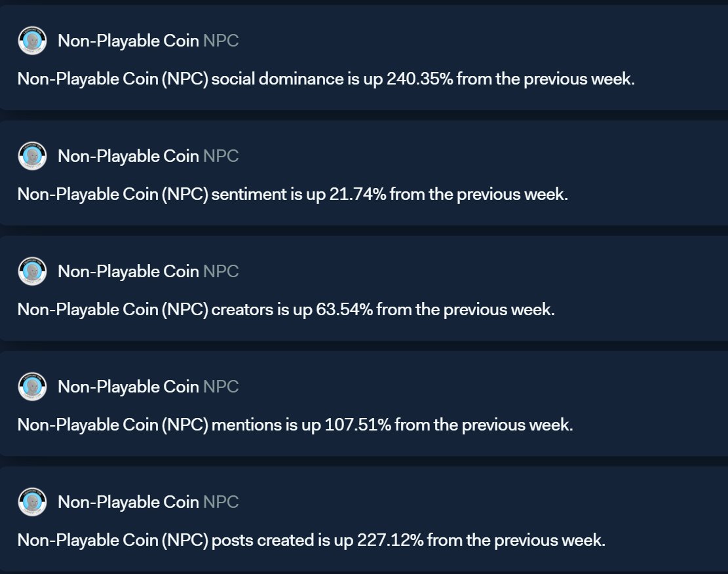The image size is (728, 574).
Task: Open Non-Playable Coin title above mentions alert
Action: click(x=128, y=387)
